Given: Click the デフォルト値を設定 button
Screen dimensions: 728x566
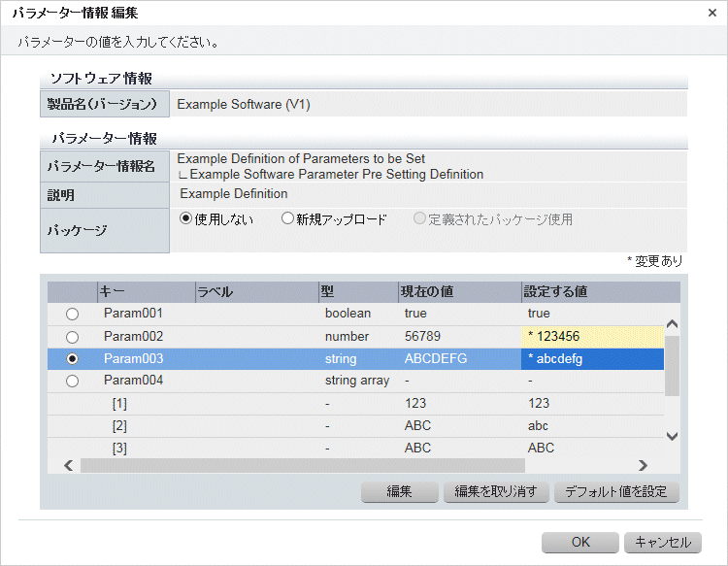Looking at the screenshot, I should point(616,491).
